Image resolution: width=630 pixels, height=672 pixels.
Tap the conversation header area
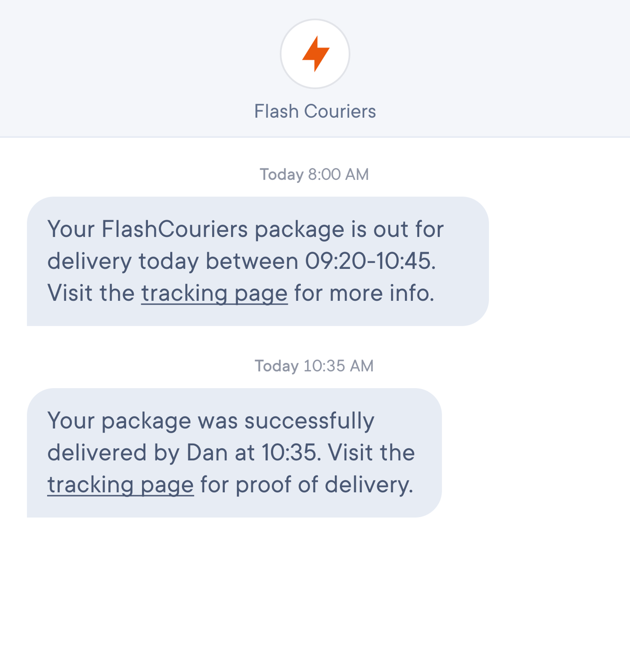pyautogui.click(x=315, y=68)
